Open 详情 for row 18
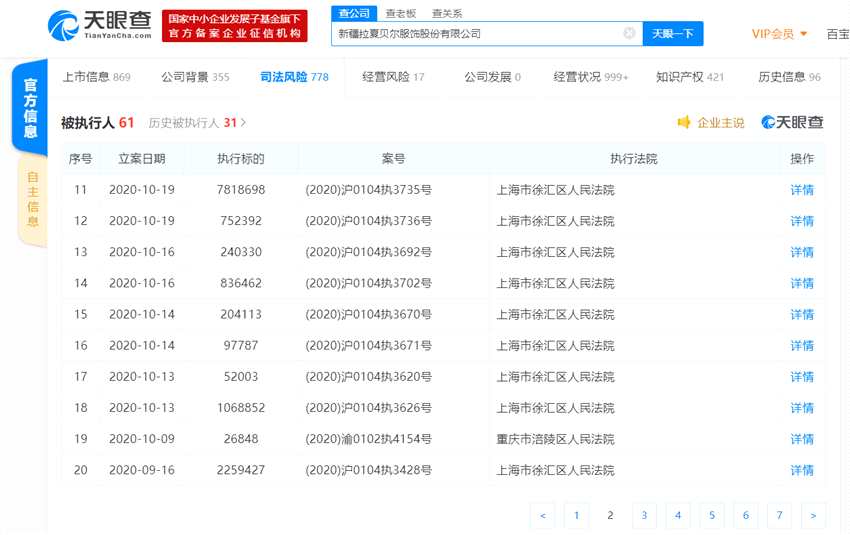The height and width of the screenshot is (535, 850). pyautogui.click(x=802, y=408)
